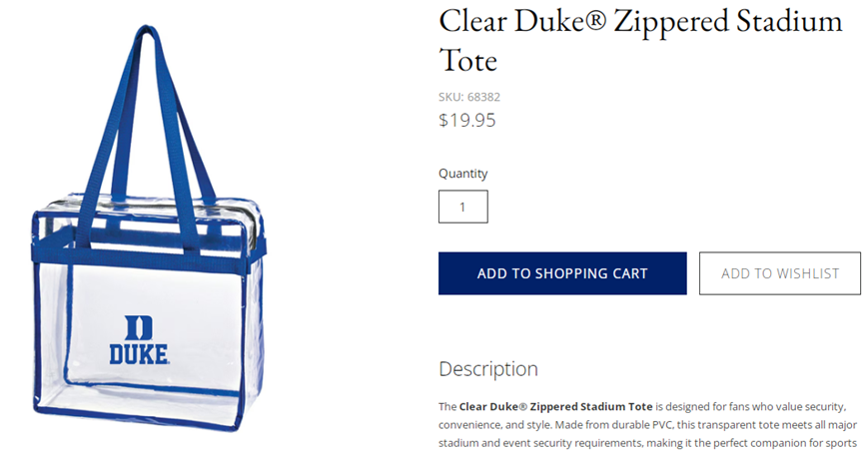Click the product title heading
Image resolution: width=868 pixels, height=452 pixels.
[639, 40]
